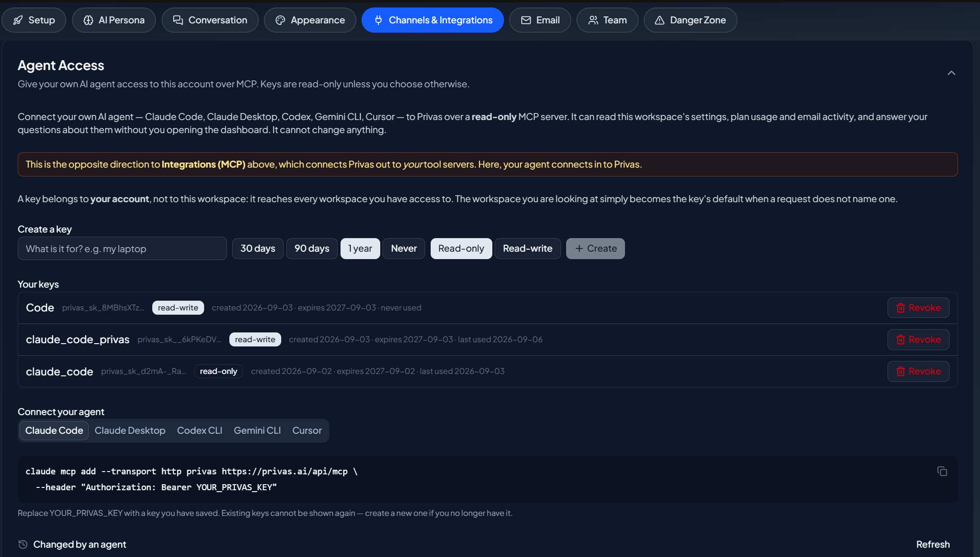Copy the MCP command snippet
Image resolution: width=980 pixels, height=557 pixels.
coord(942,472)
